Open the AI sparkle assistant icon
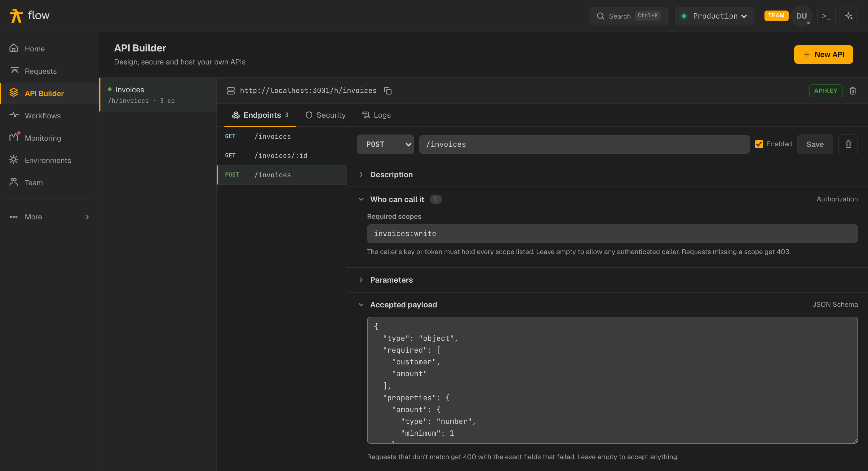868x471 pixels. pyautogui.click(x=848, y=16)
